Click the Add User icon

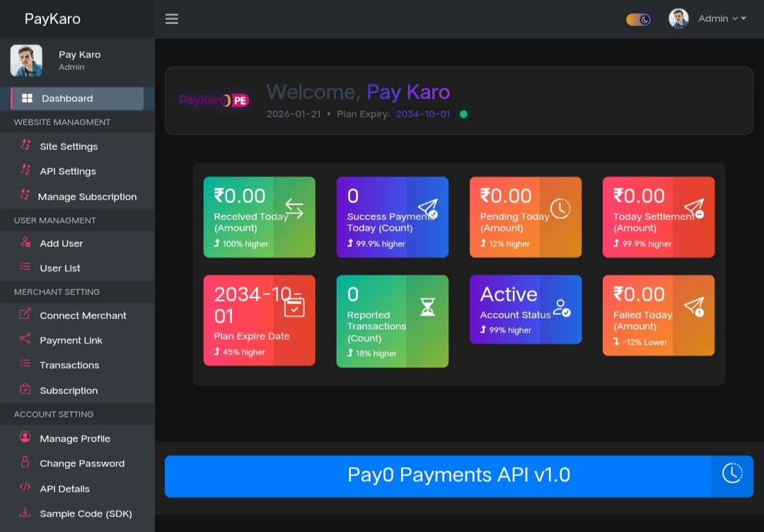point(25,243)
